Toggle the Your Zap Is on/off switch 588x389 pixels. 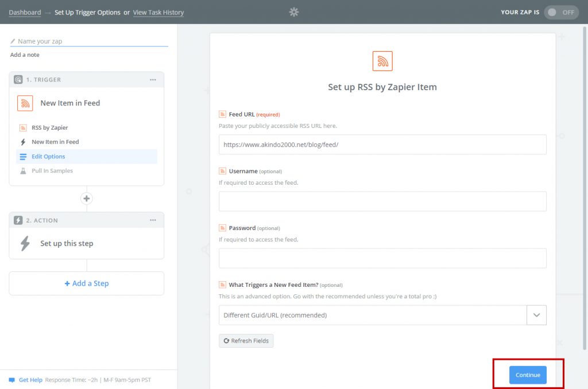click(561, 12)
